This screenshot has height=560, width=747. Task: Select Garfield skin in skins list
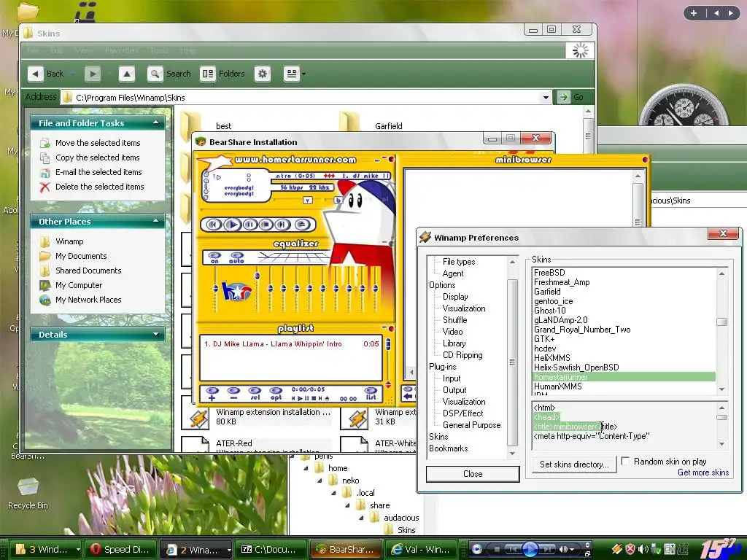547,292
